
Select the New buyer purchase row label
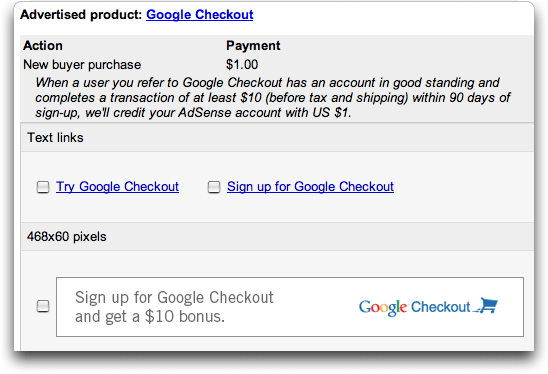[x=82, y=65]
